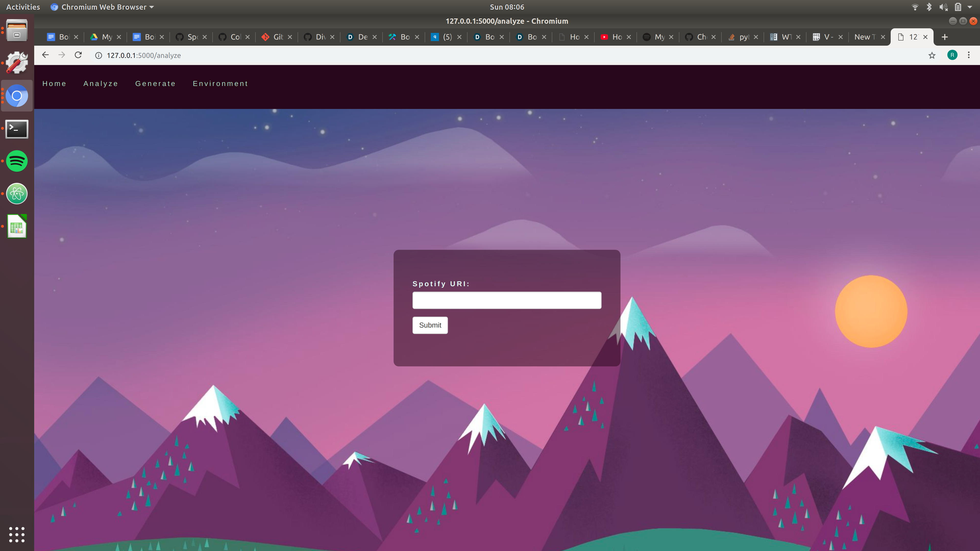The image size is (980, 551).
Task: Focus the Spotify URI text field
Action: [507, 300]
